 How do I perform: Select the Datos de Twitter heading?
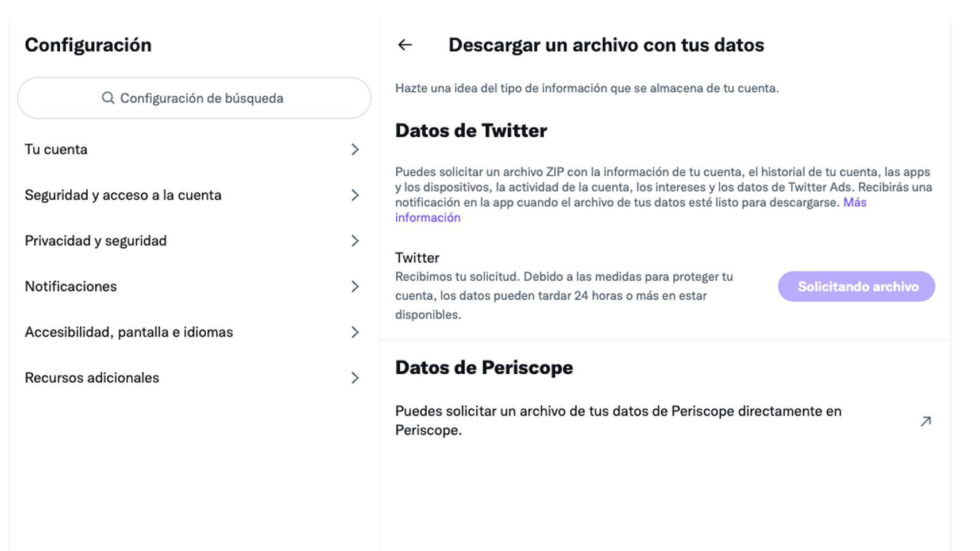coord(471,131)
